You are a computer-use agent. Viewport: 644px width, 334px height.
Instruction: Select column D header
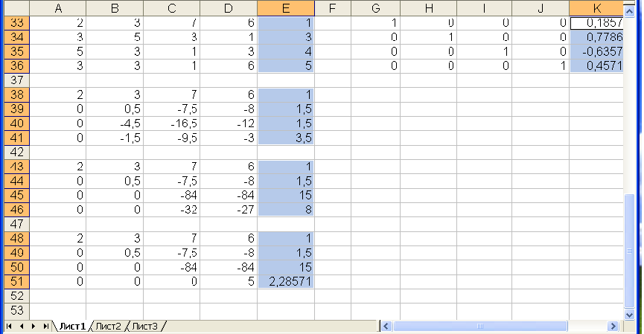point(229,8)
